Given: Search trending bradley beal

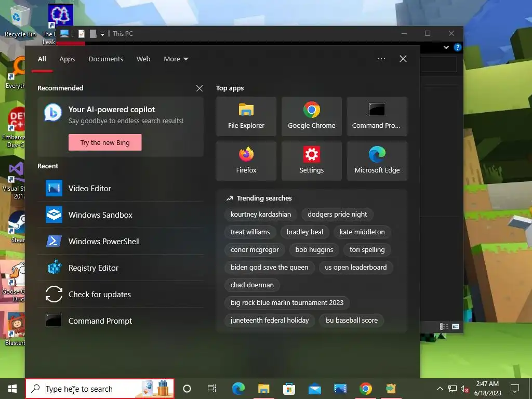Looking at the screenshot, I should [304, 232].
